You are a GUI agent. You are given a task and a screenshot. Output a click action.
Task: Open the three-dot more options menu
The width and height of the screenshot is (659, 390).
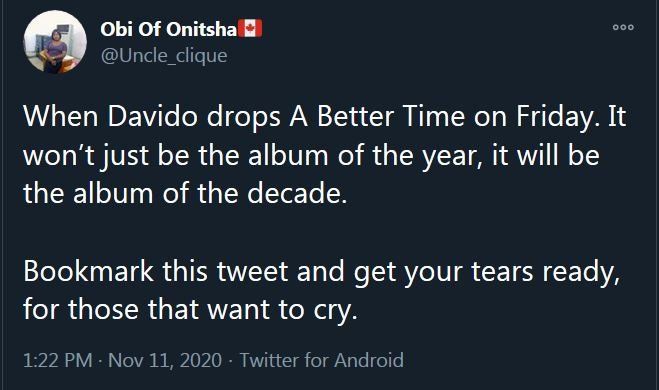point(623,27)
